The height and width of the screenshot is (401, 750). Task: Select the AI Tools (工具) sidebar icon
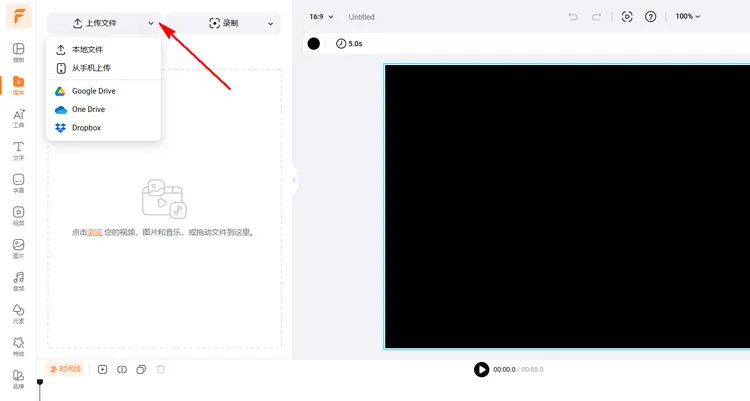click(18, 118)
